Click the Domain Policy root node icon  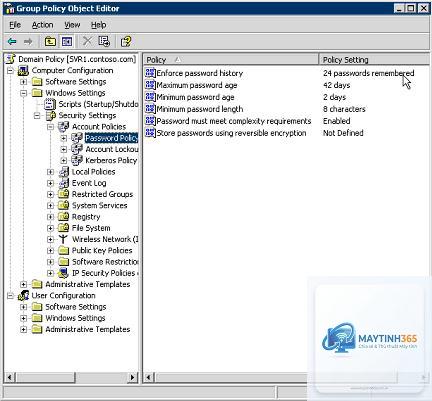(x=11, y=59)
